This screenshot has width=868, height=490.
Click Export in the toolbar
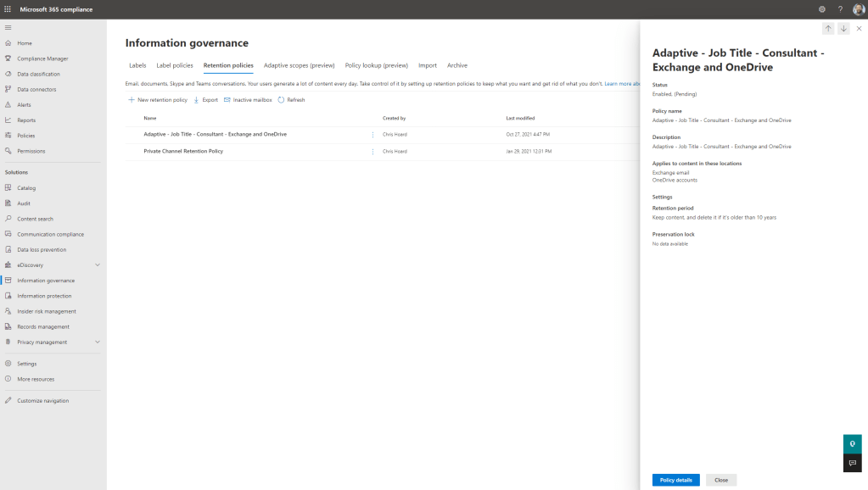click(x=205, y=100)
